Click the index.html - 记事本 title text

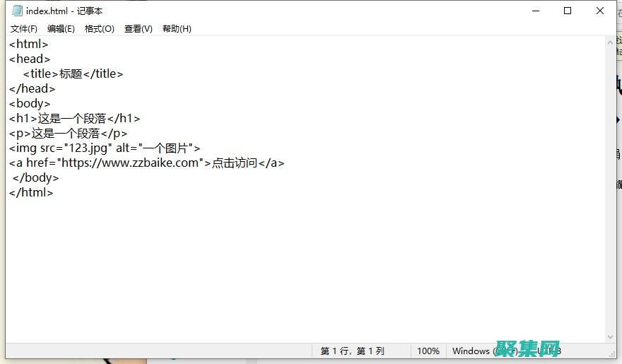[x=64, y=11]
